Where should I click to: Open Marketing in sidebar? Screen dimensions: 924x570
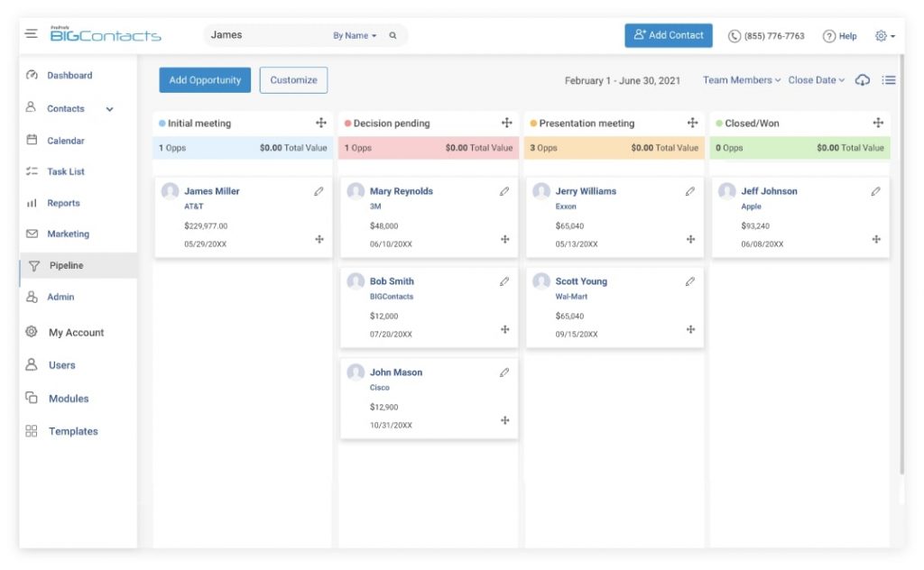tap(68, 234)
